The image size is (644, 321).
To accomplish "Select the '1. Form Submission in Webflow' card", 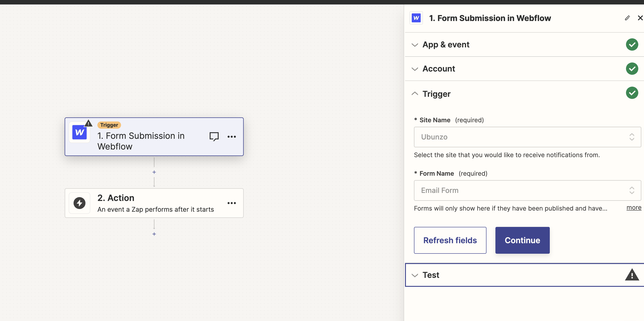I will (x=154, y=137).
